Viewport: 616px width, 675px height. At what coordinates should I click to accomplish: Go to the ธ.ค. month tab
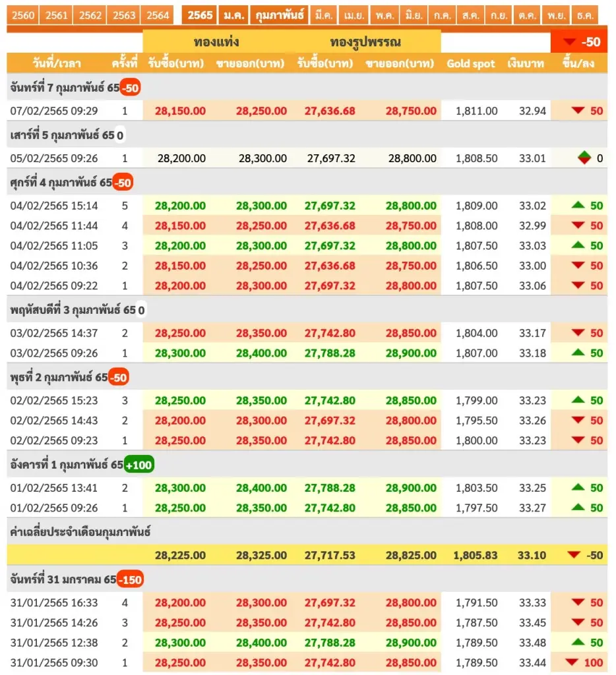[585, 16]
